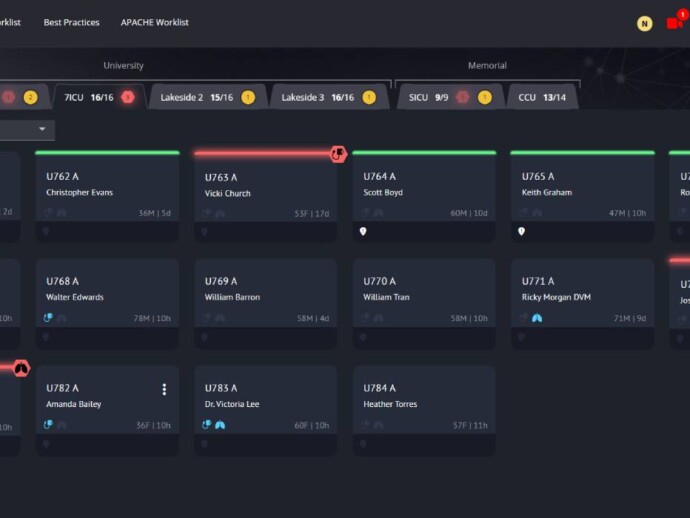Image resolution: width=690 pixels, height=518 pixels.
Task: Click the red lungs alert hexagon icon
Action: tap(21, 368)
